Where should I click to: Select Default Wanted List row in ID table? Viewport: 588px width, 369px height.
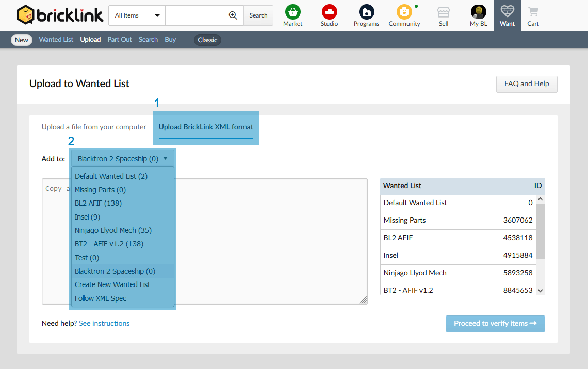pos(458,203)
